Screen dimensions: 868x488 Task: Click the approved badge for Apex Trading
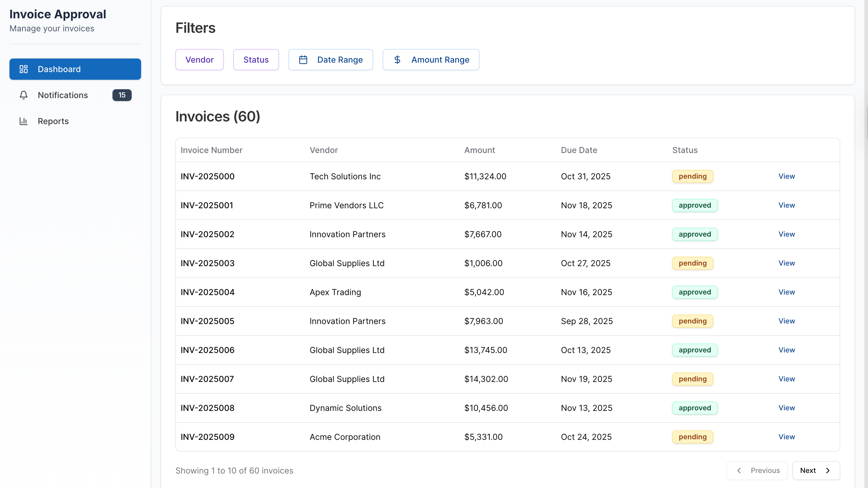click(x=694, y=292)
